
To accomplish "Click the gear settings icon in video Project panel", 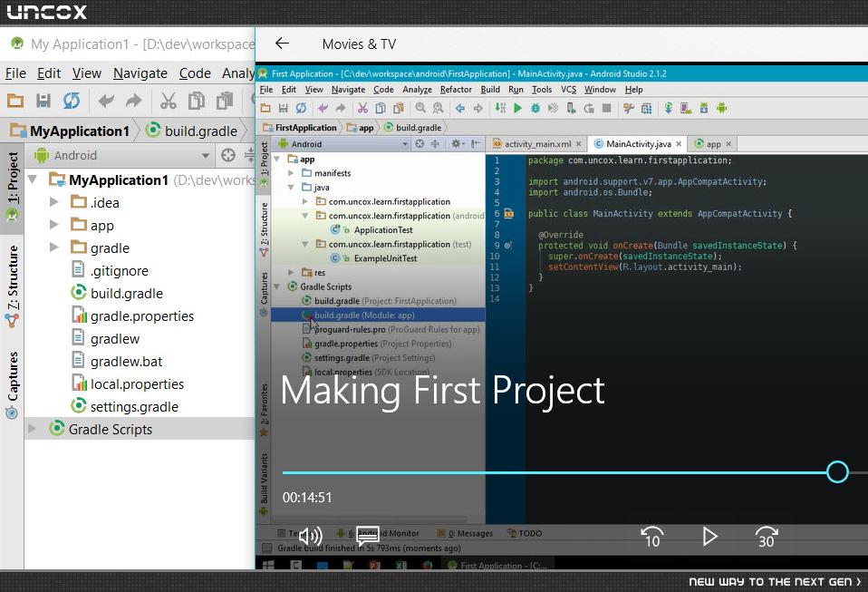I will (x=456, y=144).
